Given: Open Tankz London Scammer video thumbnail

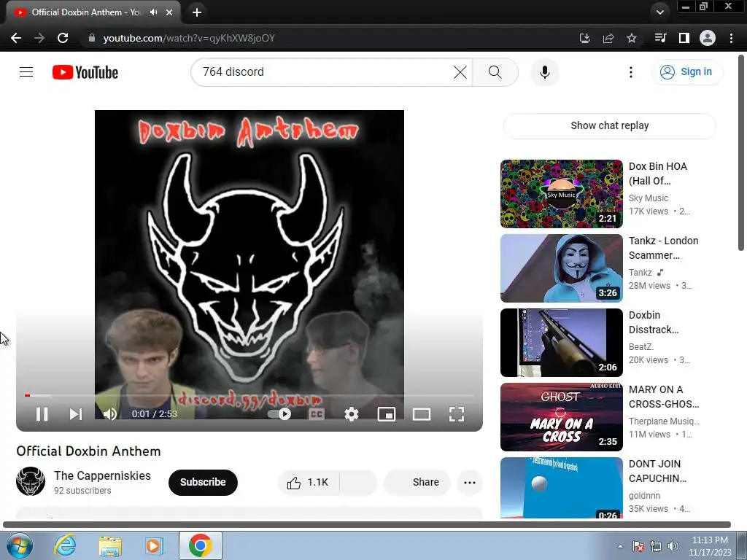Looking at the screenshot, I should pos(561,268).
